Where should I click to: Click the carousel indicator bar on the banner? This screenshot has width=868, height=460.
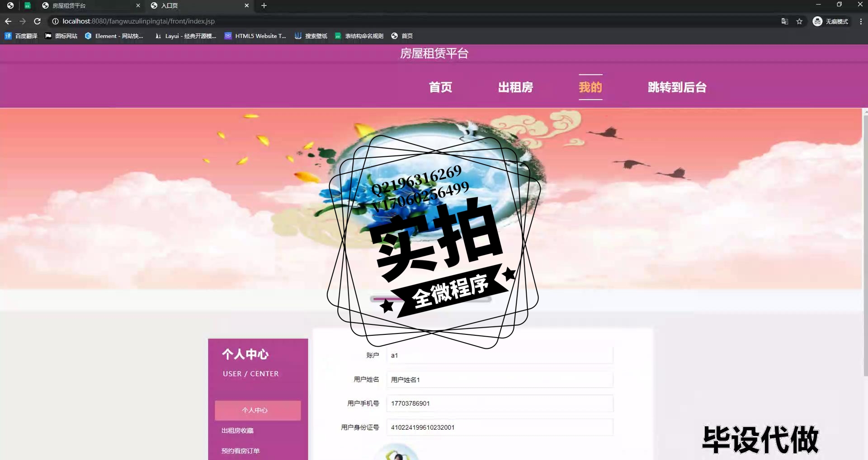pos(430,299)
